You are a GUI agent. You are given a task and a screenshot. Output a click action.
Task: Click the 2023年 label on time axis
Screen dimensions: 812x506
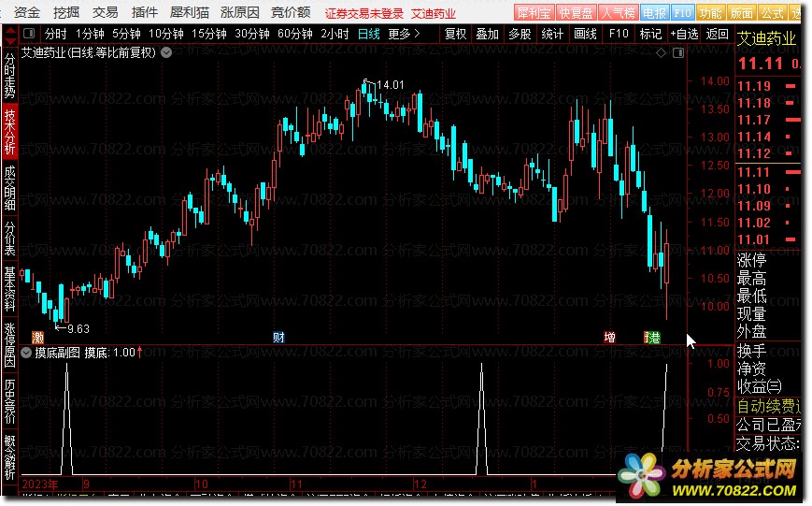click(x=40, y=484)
